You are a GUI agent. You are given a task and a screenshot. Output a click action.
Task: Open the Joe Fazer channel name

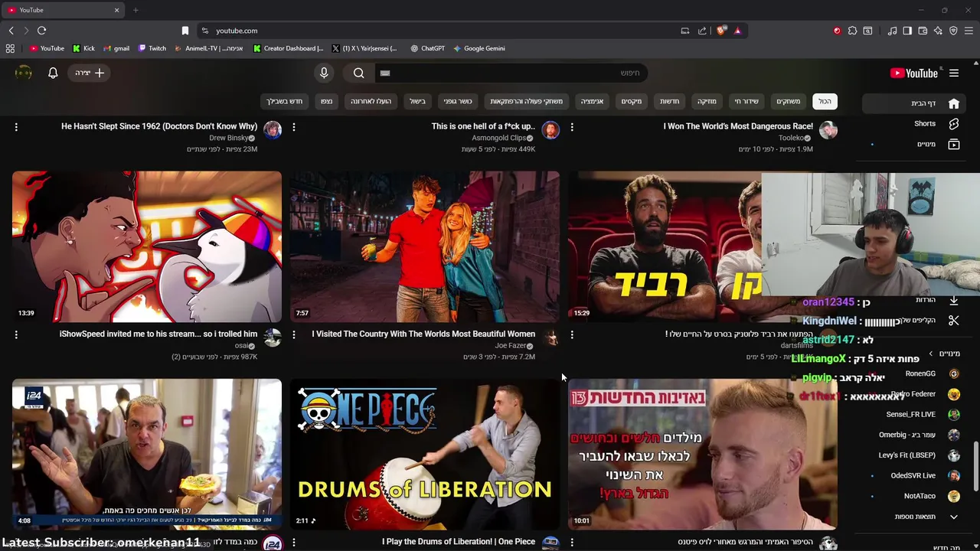coord(510,346)
